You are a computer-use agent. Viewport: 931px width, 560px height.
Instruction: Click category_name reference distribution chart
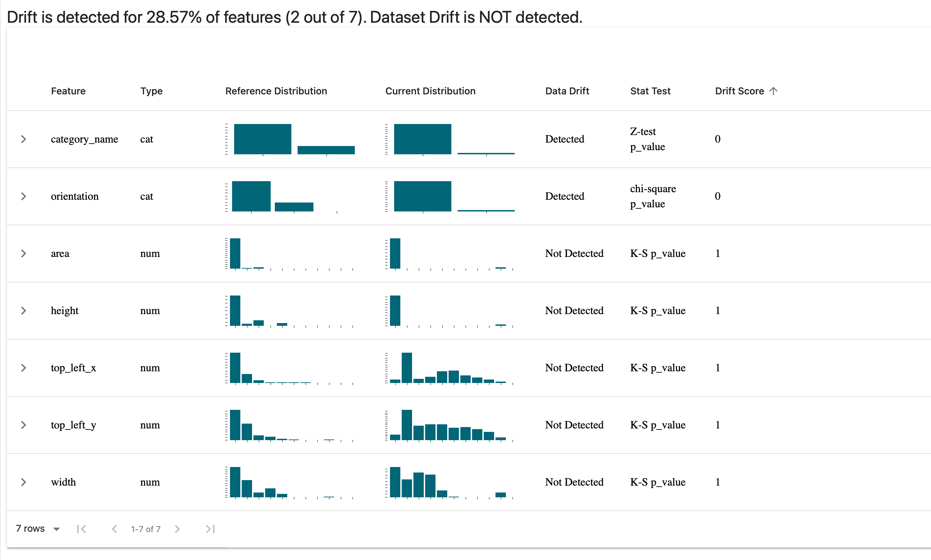click(290, 139)
